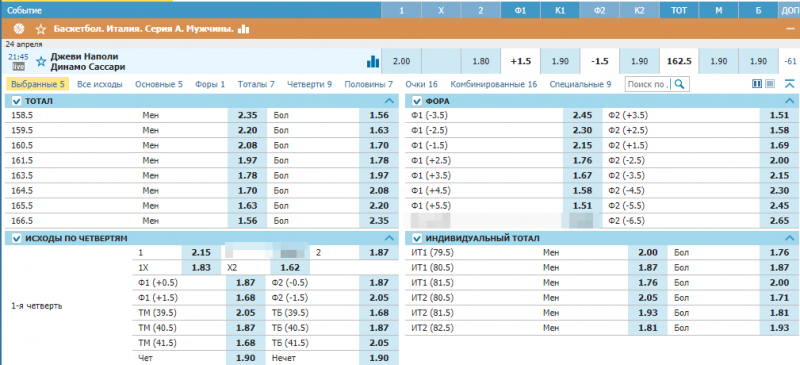
Task: Open the Комбинированные 16 tab
Action: tap(493, 84)
